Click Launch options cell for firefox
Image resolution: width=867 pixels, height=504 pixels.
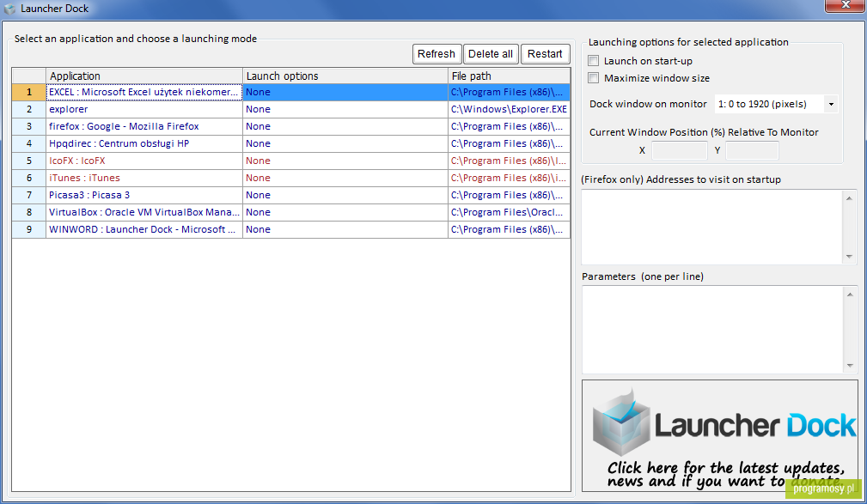345,126
